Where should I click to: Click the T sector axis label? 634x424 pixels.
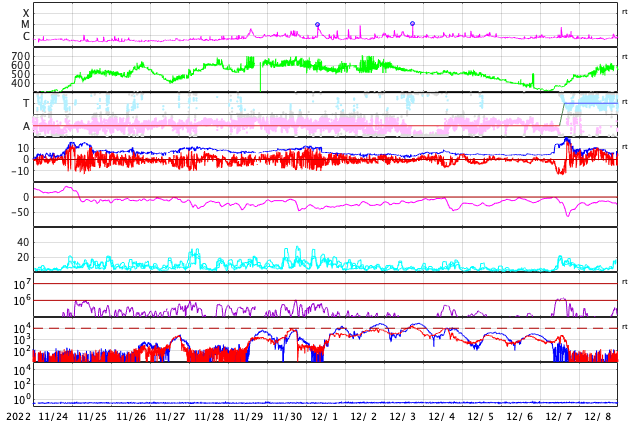tap(26, 103)
